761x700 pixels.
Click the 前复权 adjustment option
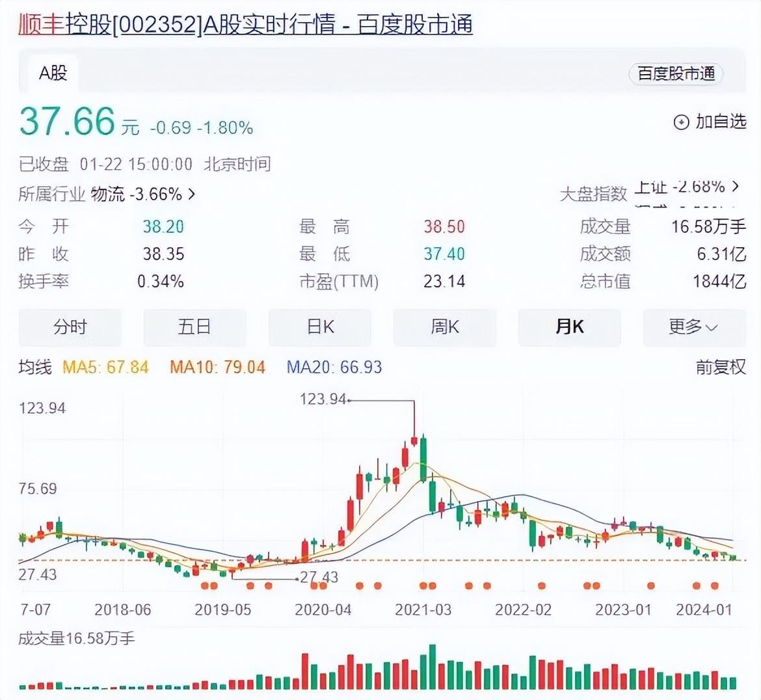721,367
